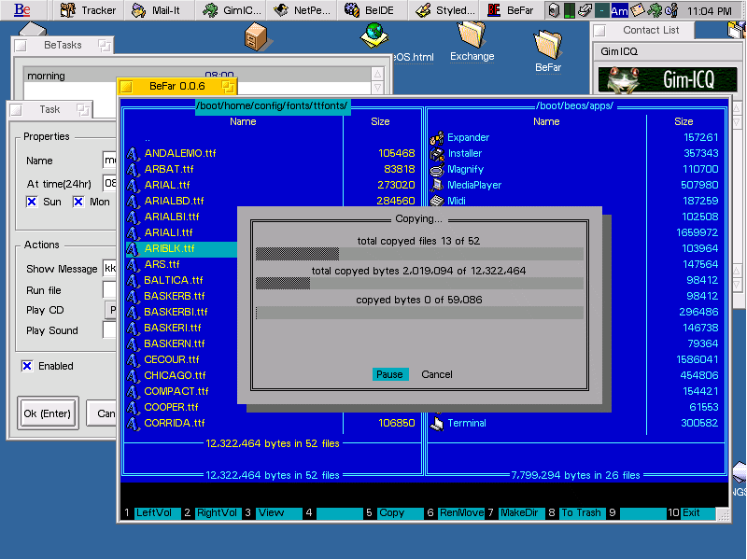747x560 pixels.
Task: Select the Terminal app icon
Action: pos(437,423)
